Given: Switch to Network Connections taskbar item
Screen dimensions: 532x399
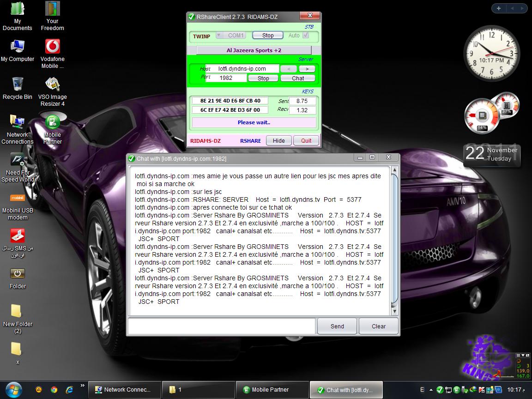Looking at the screenshot, I should [124, 389].
